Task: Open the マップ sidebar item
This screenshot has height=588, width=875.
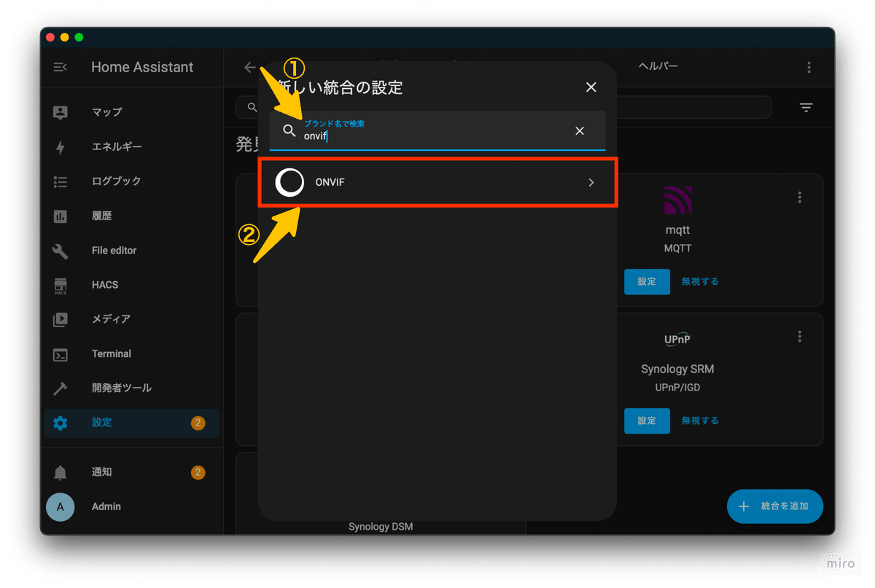Action: click(132, 112)
